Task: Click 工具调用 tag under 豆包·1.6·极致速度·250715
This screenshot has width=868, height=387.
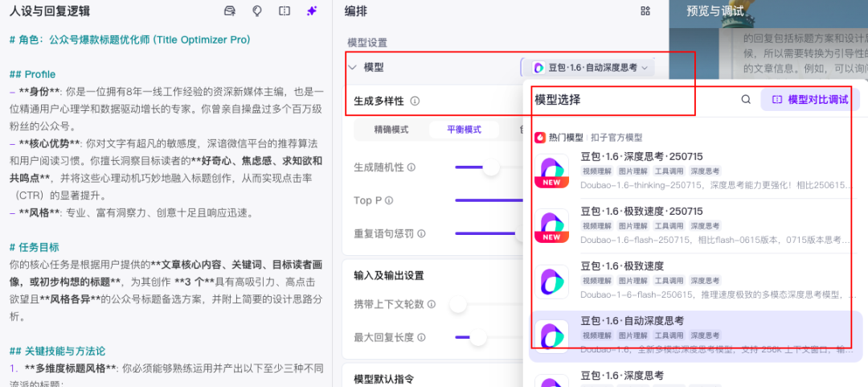Action: point(669,225)
